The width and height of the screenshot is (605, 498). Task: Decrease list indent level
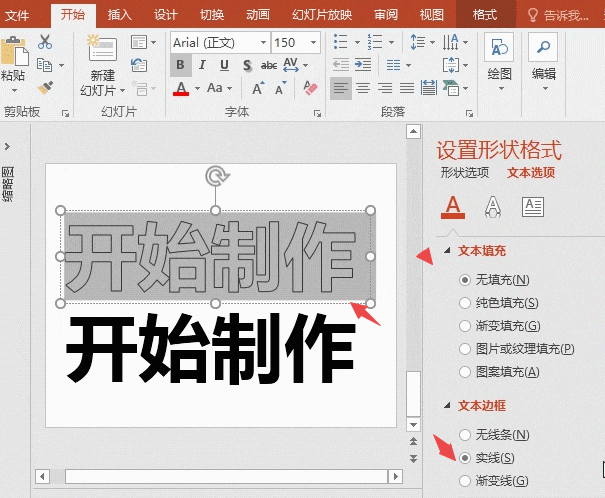(341, 65)
